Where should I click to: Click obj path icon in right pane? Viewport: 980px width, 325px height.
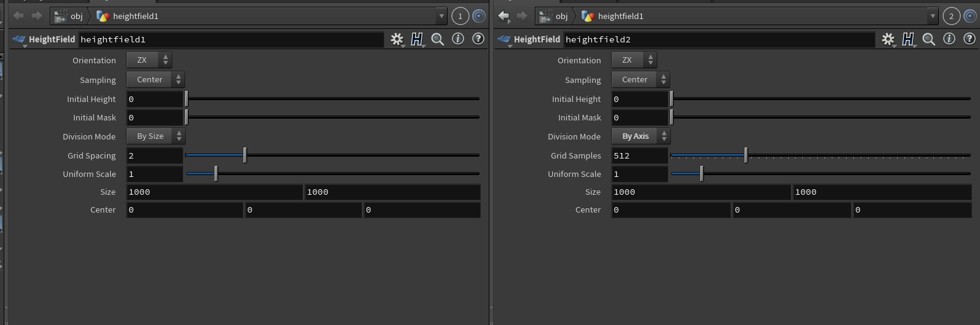(545, 16)
